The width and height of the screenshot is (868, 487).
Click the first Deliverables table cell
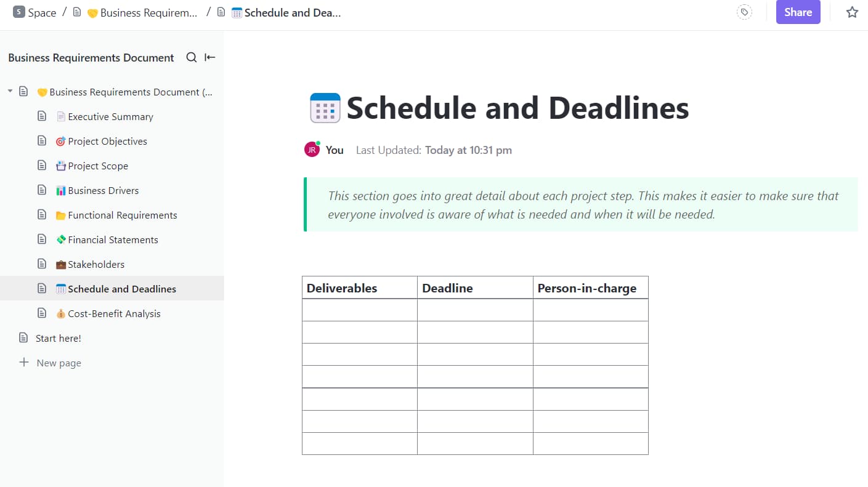coord(359,310)
